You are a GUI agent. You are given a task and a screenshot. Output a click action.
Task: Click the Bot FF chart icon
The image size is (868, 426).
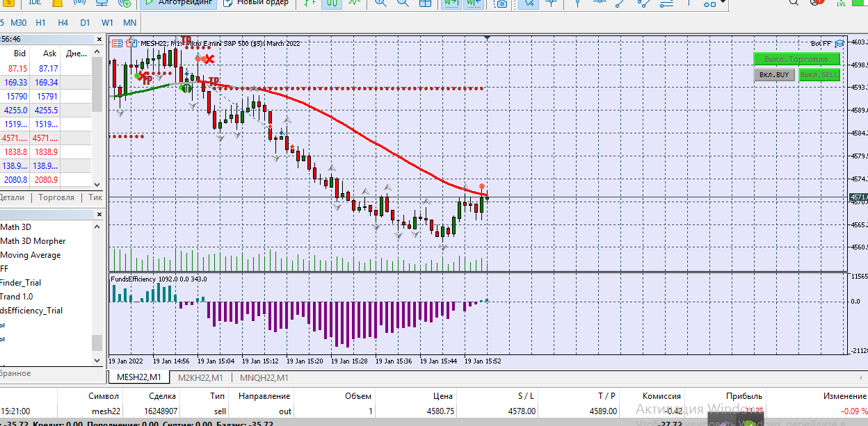click(839, 43)
